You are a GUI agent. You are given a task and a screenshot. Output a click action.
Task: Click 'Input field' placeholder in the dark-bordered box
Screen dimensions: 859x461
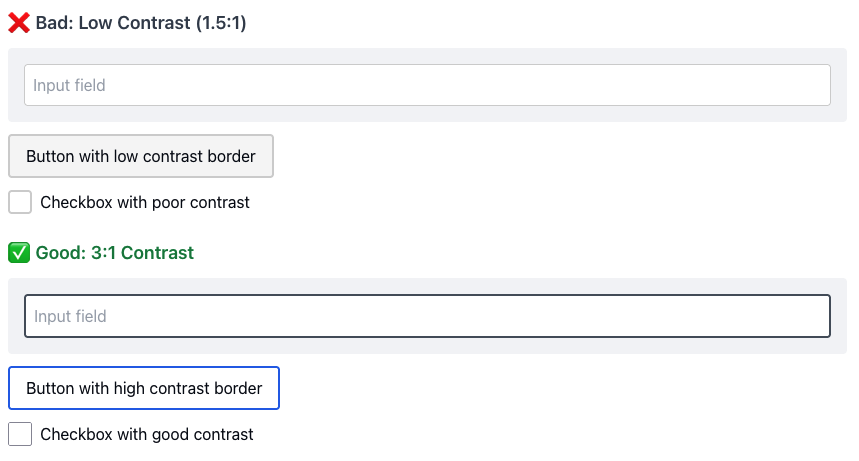(70, 316)
